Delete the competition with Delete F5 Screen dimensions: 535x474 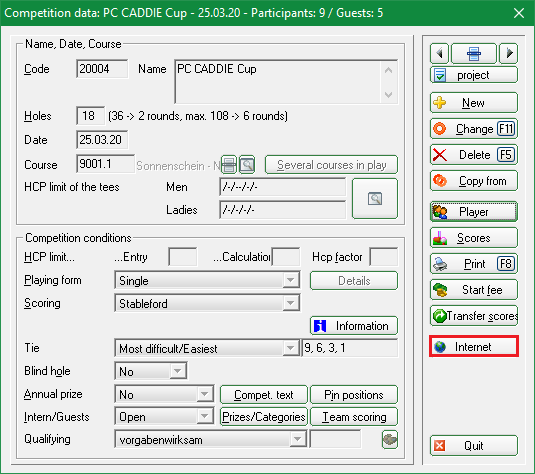click(x=474, y=155)
